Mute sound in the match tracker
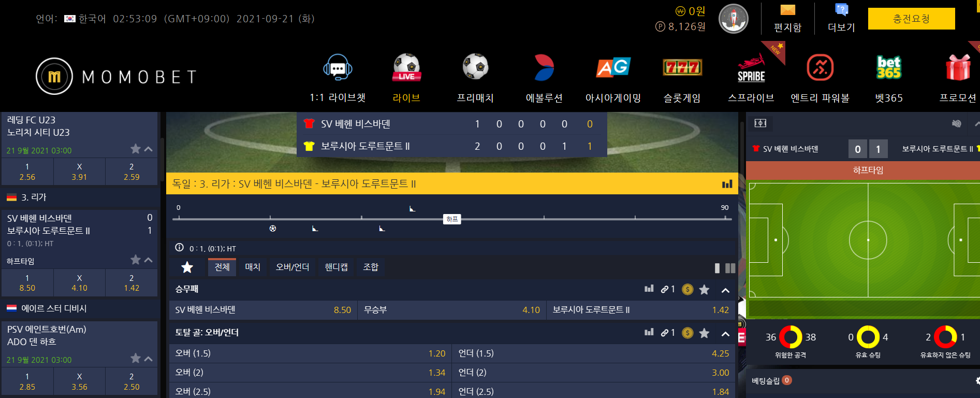 [956, 123]
